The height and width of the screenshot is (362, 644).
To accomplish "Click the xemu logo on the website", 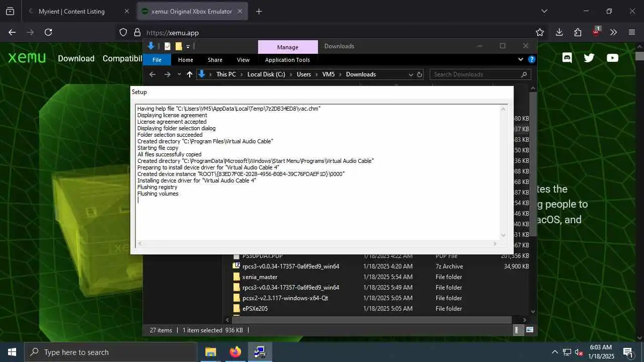I will point(27,58).
